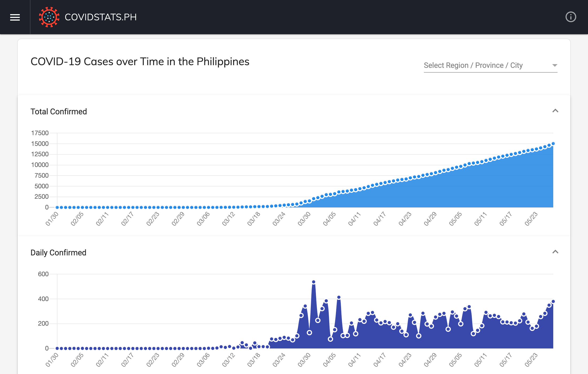This screenshot has width=588, height=374.
Task: Click the Total Confirmed heading
Action: (x=59, y=111)
